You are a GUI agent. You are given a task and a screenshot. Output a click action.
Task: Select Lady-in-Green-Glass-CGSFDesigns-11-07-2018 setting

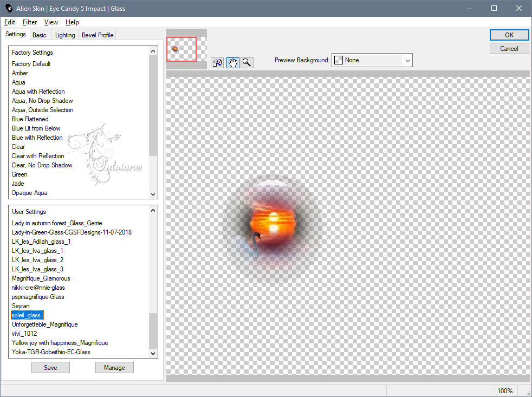(72, 232)
